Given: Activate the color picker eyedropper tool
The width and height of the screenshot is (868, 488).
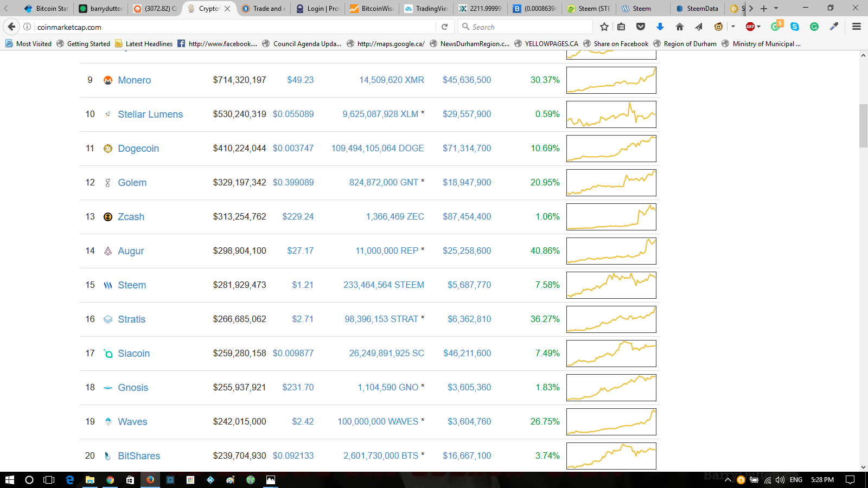Looking at the screenshot, I should (x=834, y=27).
